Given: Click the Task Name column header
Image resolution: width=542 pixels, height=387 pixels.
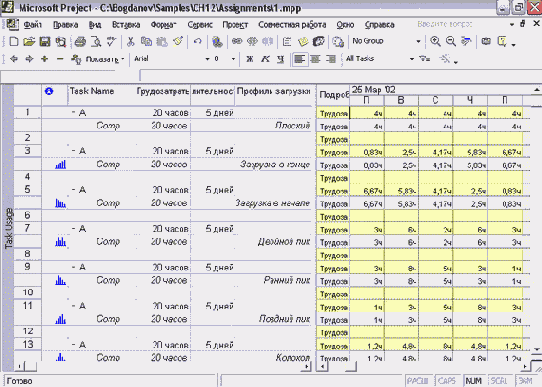Looking at the screenshot, I should (x=92, y=91).
